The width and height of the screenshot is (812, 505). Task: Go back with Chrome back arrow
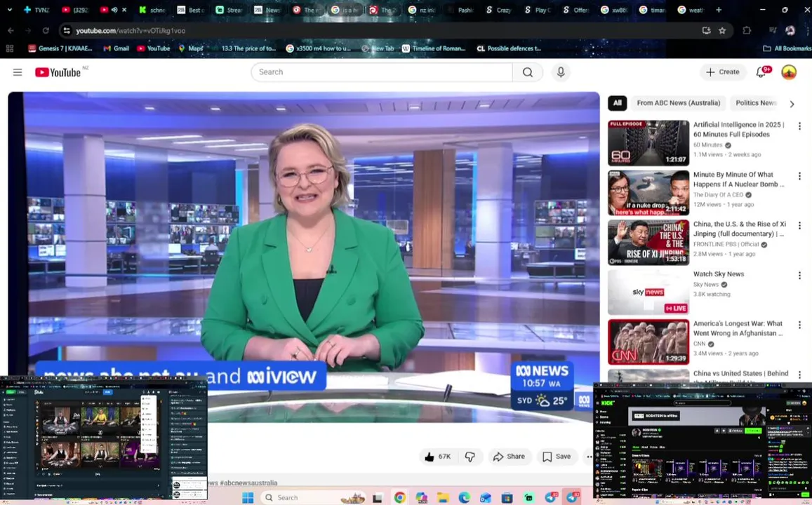11,31
